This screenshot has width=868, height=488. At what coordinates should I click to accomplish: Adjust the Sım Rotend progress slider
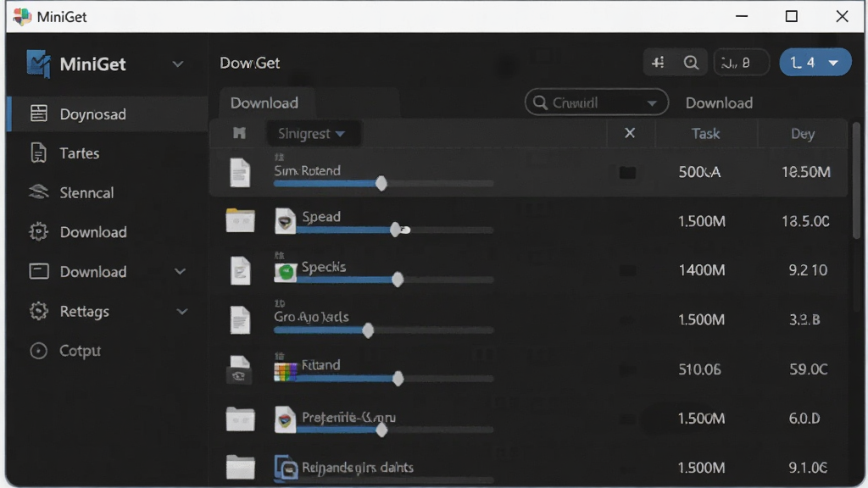coord(381,183)
